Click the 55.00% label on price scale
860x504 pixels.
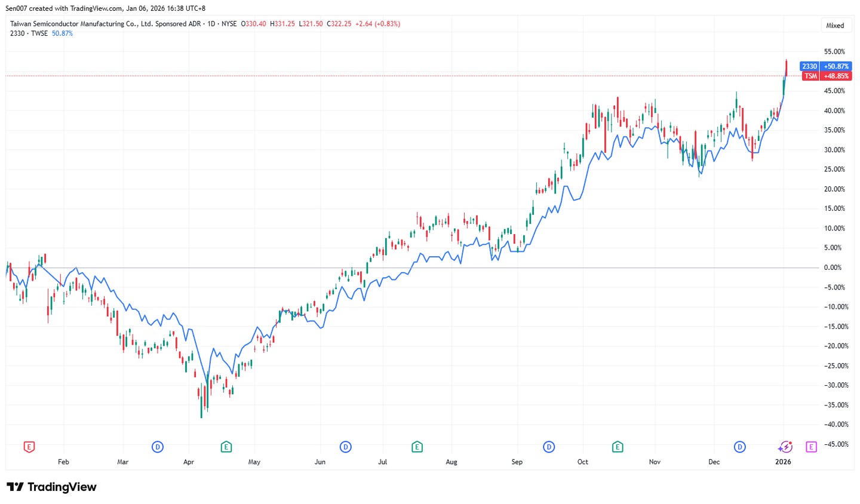[834, 51]
